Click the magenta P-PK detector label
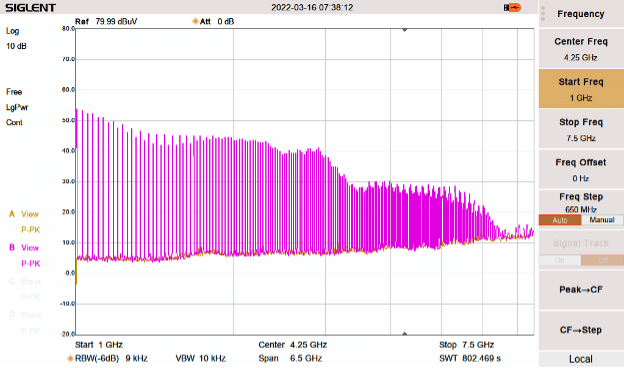Screen dimensions: 624x368 pyautogui.click(x=31, y=263)
